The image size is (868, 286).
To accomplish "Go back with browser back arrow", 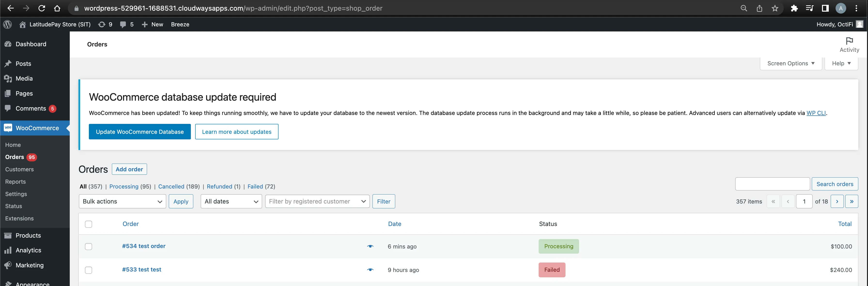I will 10,8.
